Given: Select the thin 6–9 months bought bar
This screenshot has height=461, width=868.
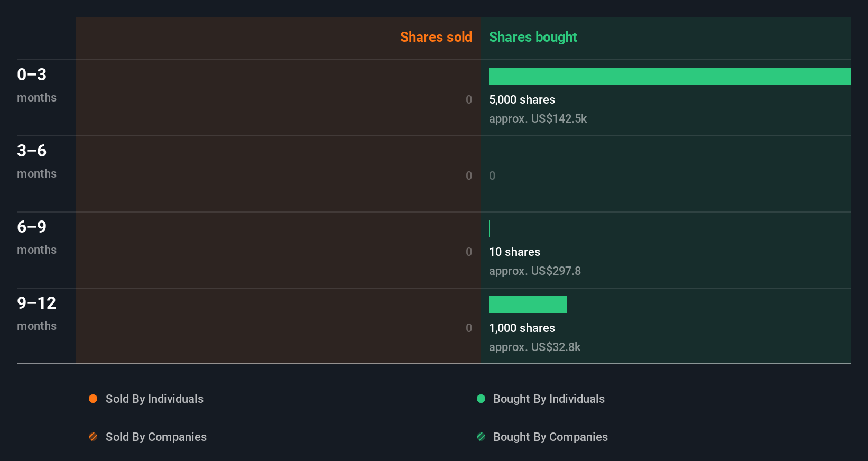Looking at the screenshot, I should [x=490, y=228].
